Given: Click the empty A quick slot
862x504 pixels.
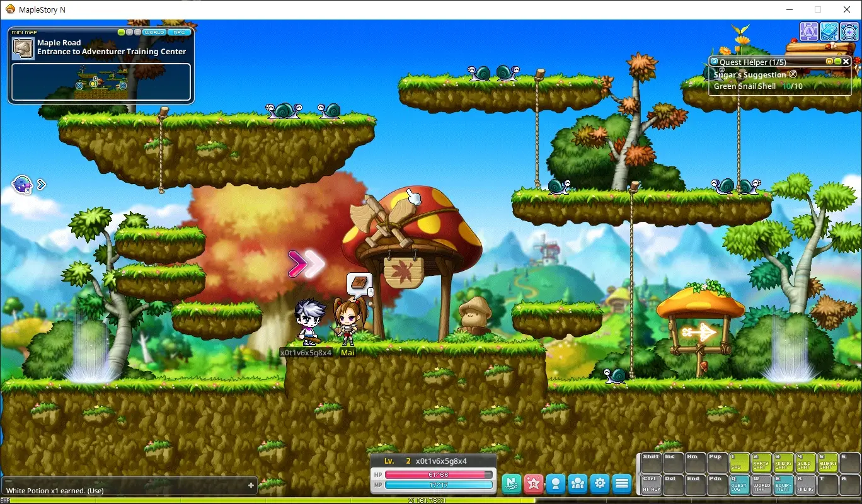Looking at the screenshot, I should click(x=850, y=484).
